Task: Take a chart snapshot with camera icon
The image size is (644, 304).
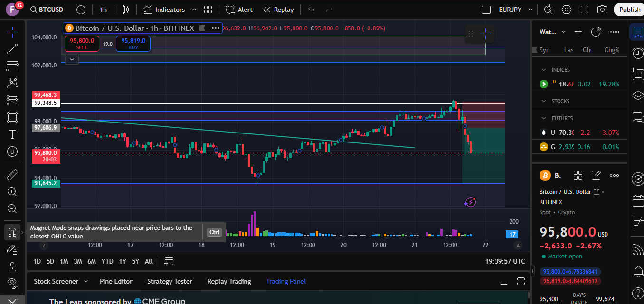Action: point(602,9)
